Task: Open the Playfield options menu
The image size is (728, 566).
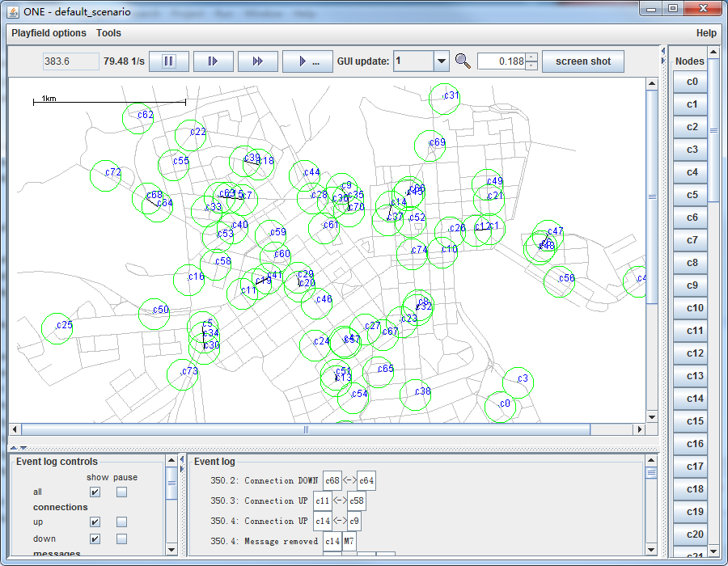Action: (x=49, y=33)
